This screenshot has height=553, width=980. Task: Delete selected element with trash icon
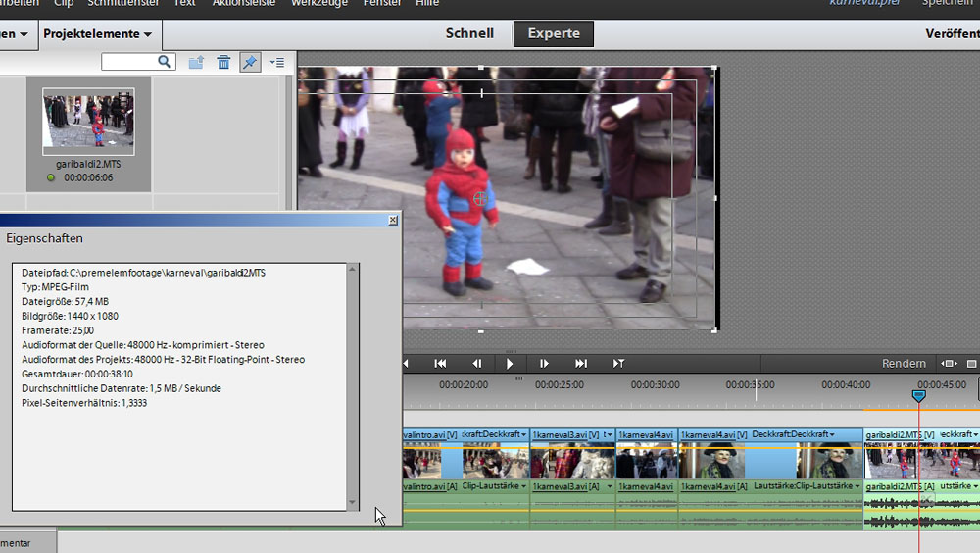pos(223,62)
